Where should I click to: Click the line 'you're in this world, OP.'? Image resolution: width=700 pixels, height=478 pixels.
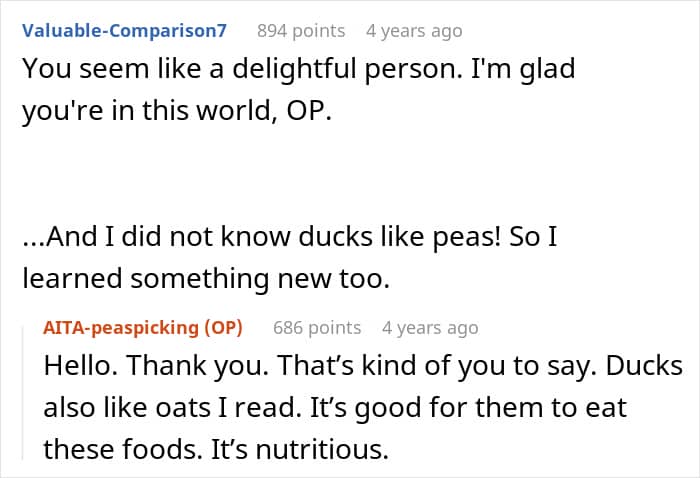[176, 111]
